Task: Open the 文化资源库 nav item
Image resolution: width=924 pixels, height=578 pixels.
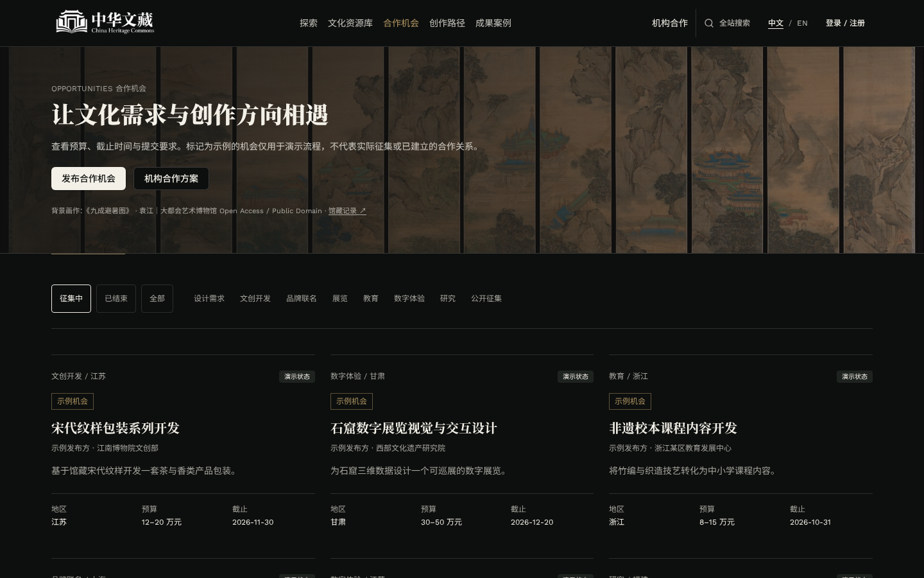Action: [350, 23]
